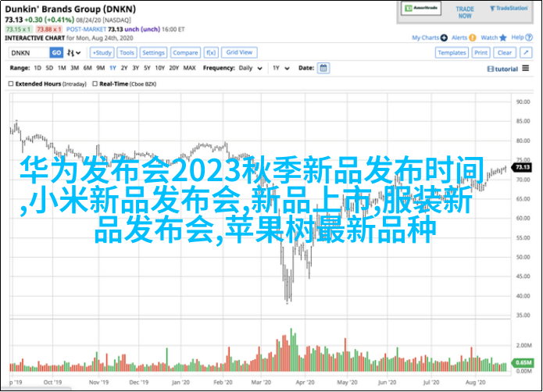This screenshot has width=543, height=392.
Task: Click the pop-out chart arrow icon
Action: click(526, 52)
